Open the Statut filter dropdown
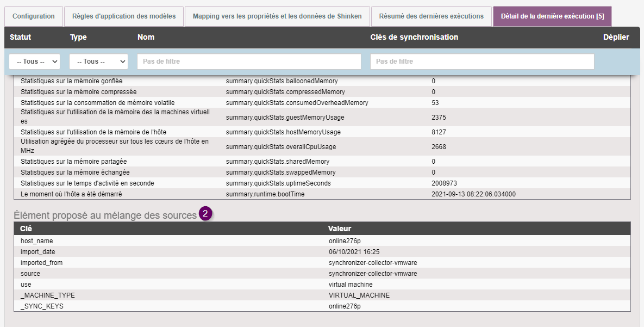The width and height of the screenshot is (644, 327). point(35,61)
